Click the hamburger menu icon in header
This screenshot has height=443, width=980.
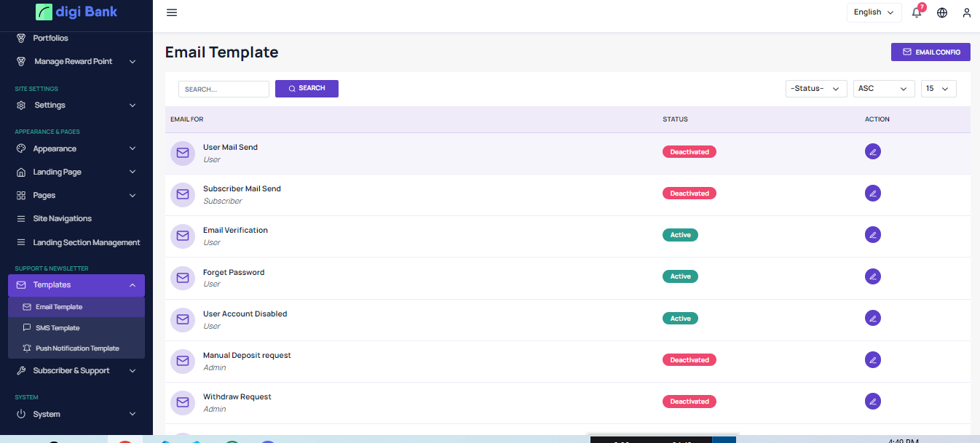[x=172, y=12]
